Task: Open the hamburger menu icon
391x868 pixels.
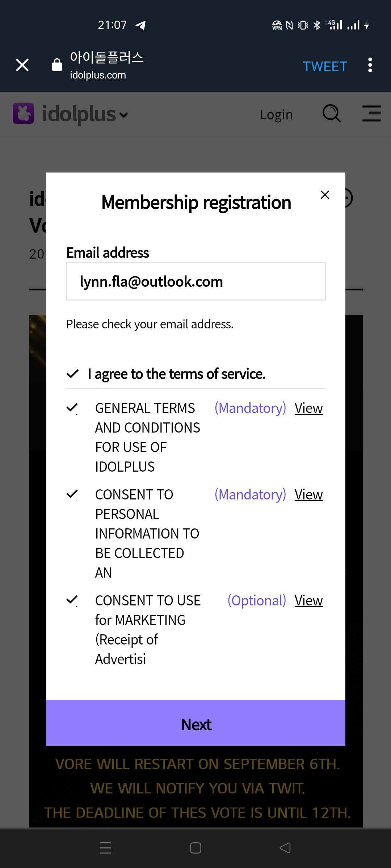Action: click(x=371, y=114)
